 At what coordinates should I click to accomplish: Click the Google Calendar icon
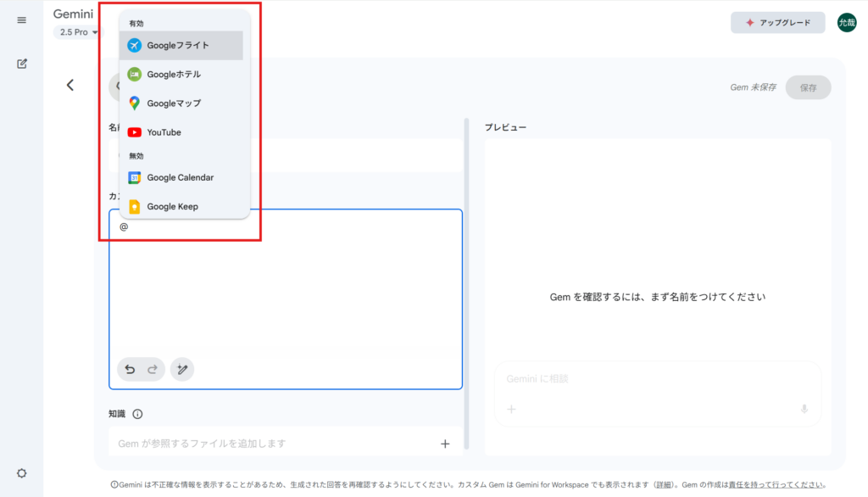(135, 177)
